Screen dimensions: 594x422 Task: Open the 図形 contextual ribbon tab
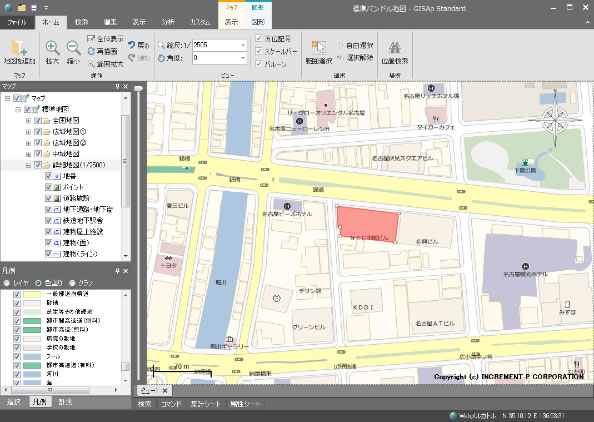pyautogui.click(x=258, y=22)
